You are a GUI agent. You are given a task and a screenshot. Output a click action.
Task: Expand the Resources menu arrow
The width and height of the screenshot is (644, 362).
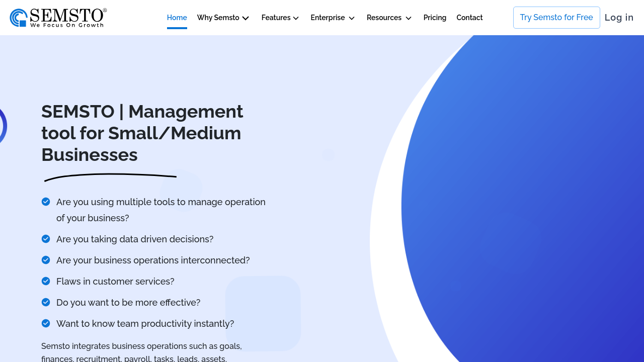409,18
